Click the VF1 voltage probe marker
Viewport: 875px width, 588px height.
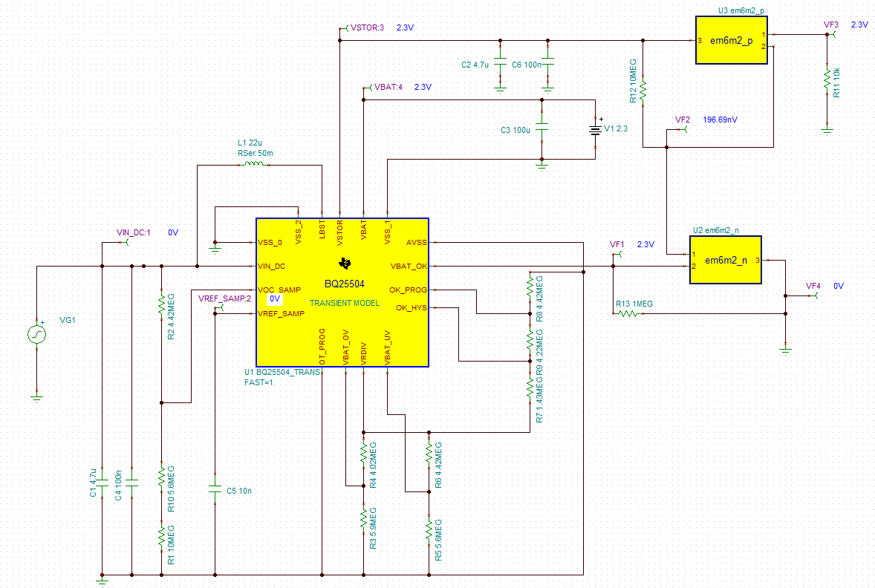[617, 254]
